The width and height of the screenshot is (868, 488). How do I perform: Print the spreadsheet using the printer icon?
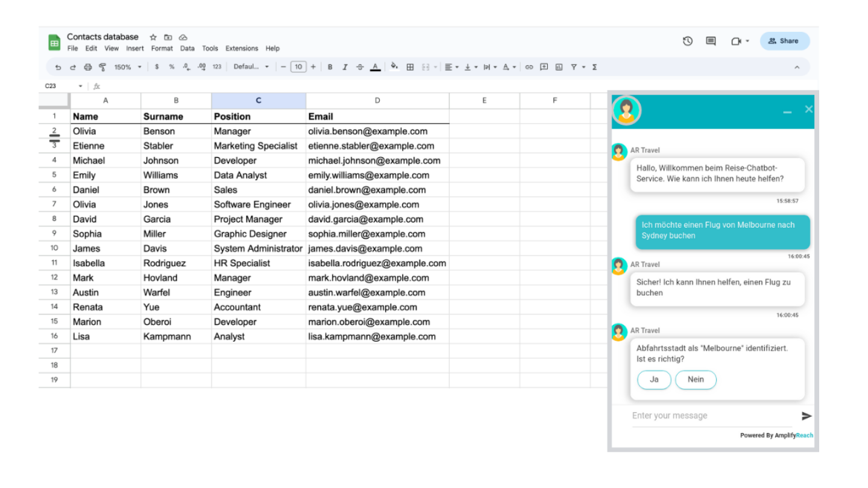click(x=88, y=67)
